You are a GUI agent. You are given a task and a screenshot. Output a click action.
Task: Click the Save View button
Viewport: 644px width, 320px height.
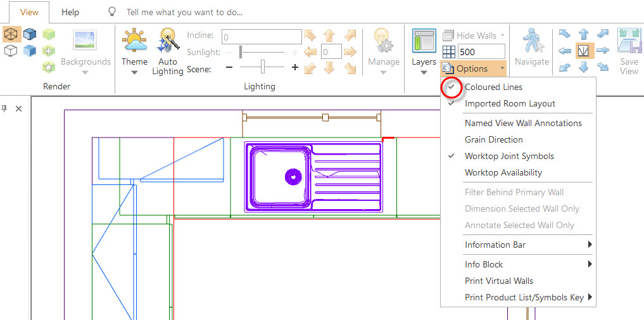coord(629,52)
